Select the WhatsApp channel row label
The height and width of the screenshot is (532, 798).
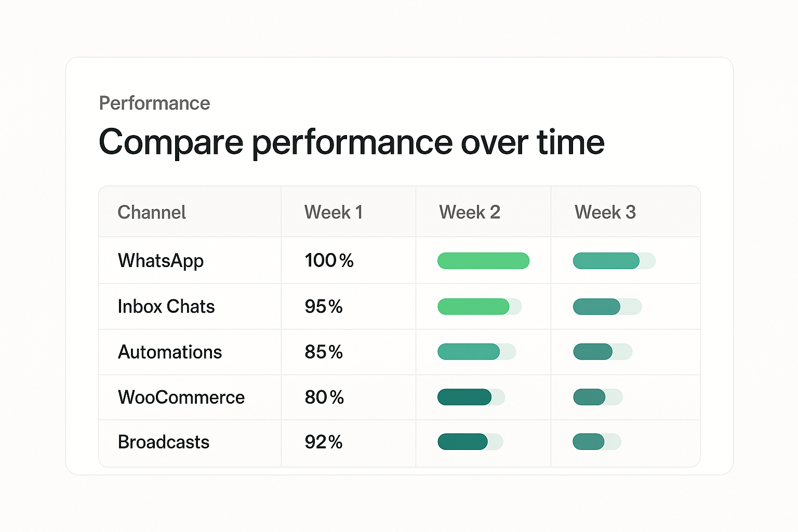point(161,260)
